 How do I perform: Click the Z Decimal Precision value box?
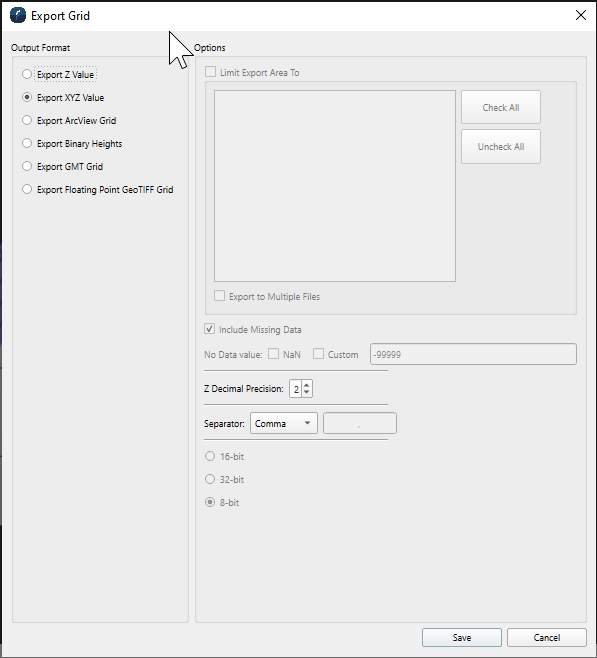[x=296, y=389]
